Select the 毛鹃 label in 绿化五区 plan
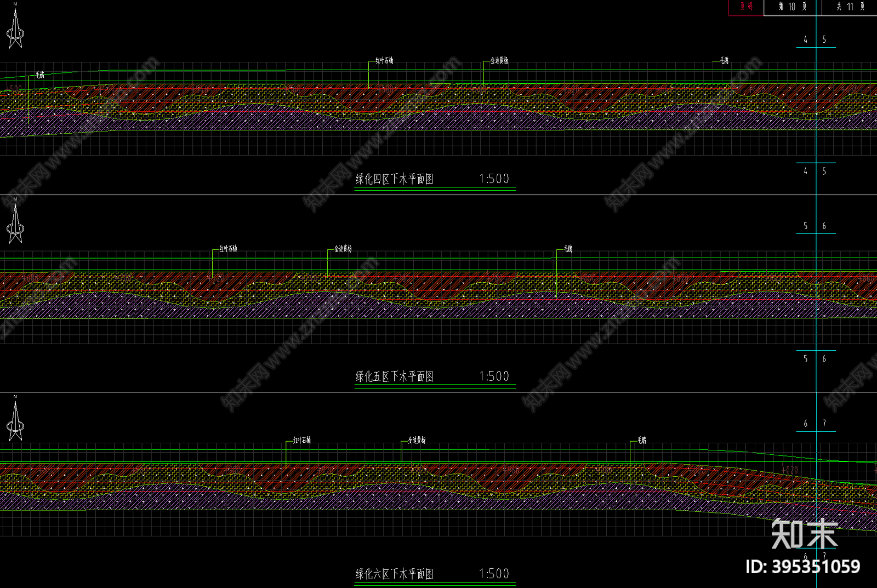The width and height of the screenshot is (877, 588). point(568,249)
